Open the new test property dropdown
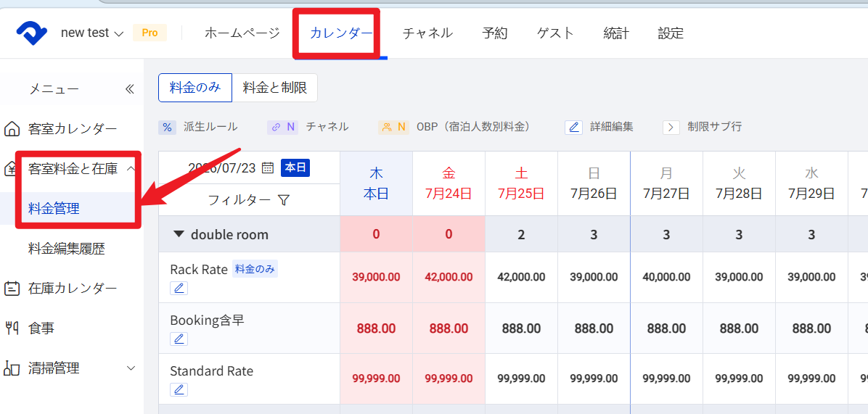The width and height of the screenshot is (868, 414). click(x=92, y=33)
